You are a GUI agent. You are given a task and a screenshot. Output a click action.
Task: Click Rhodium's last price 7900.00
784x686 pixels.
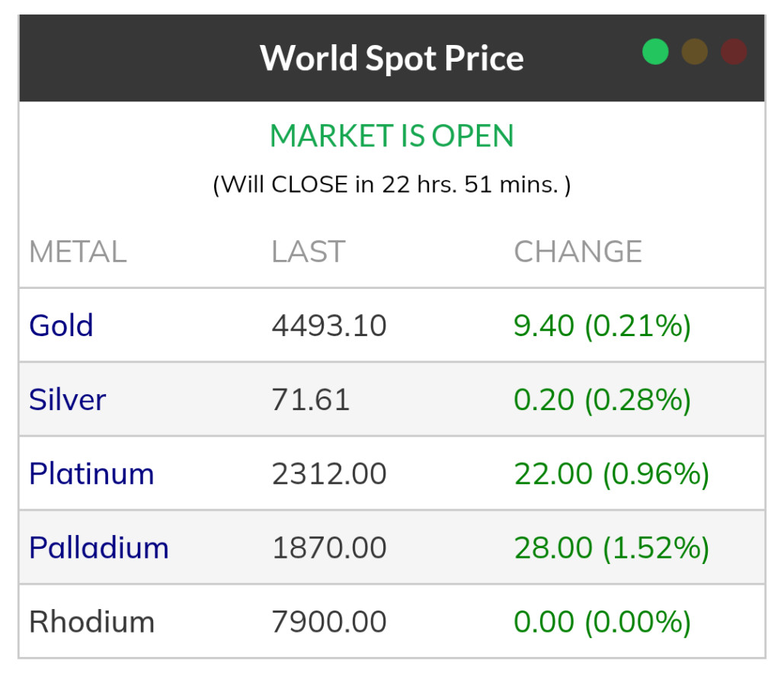(x=329, y=622)
